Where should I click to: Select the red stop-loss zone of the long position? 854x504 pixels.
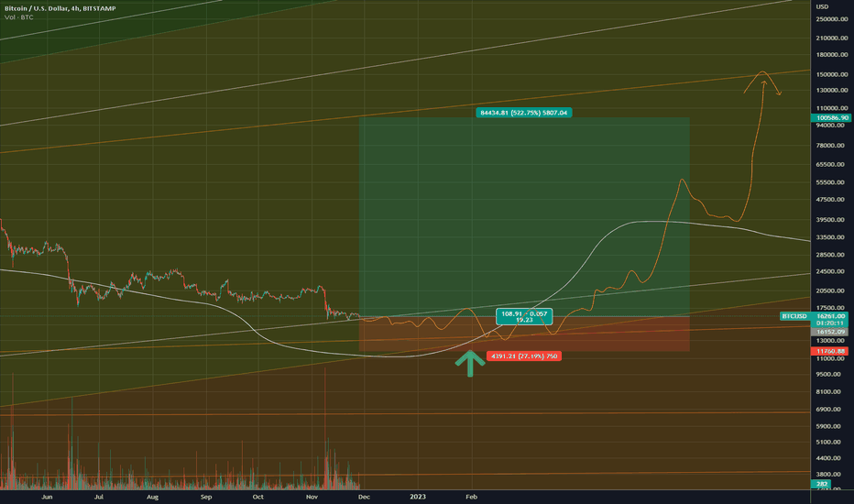point(524,334)
